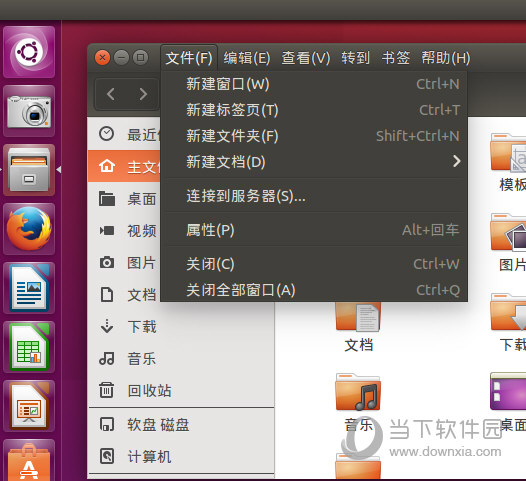Click the 计算机 label in the sidebar
Image resolution: width=526 pixels, height=481 pixels.
[150, 457]
